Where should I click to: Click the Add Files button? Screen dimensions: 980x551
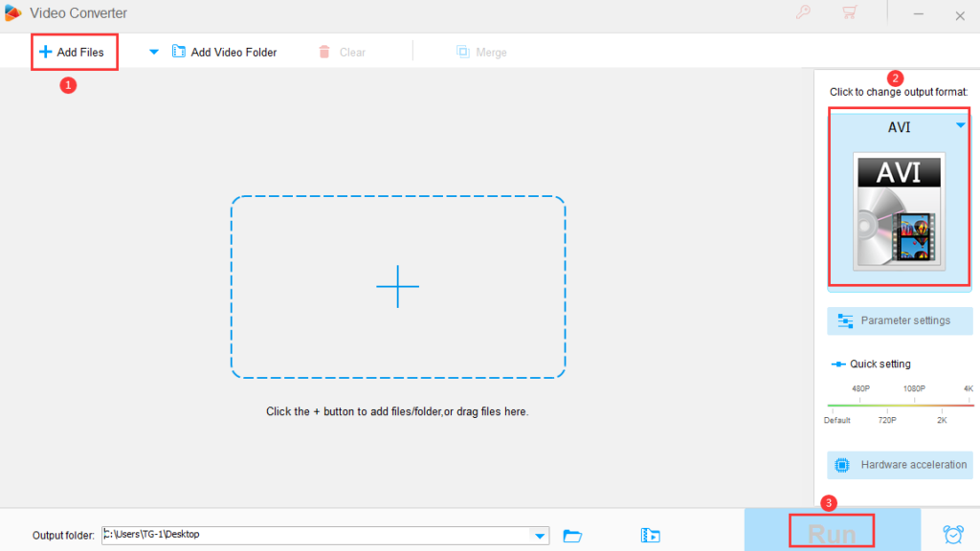[x=72, y=53]
